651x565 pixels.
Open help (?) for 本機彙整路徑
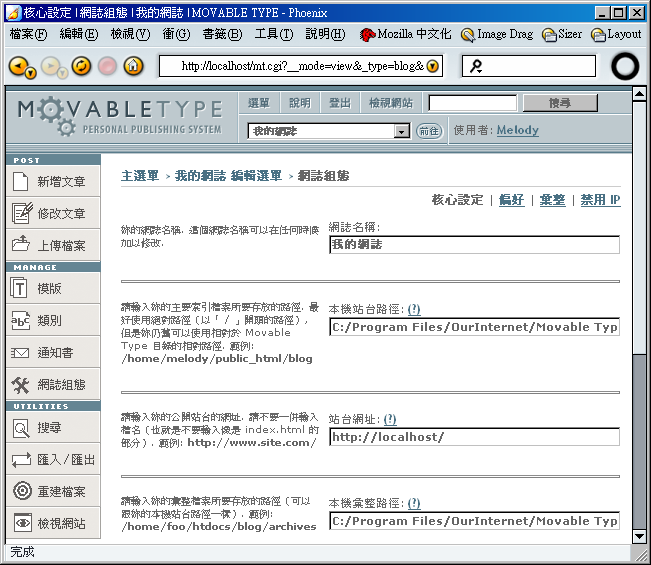(x=414, y=503)
